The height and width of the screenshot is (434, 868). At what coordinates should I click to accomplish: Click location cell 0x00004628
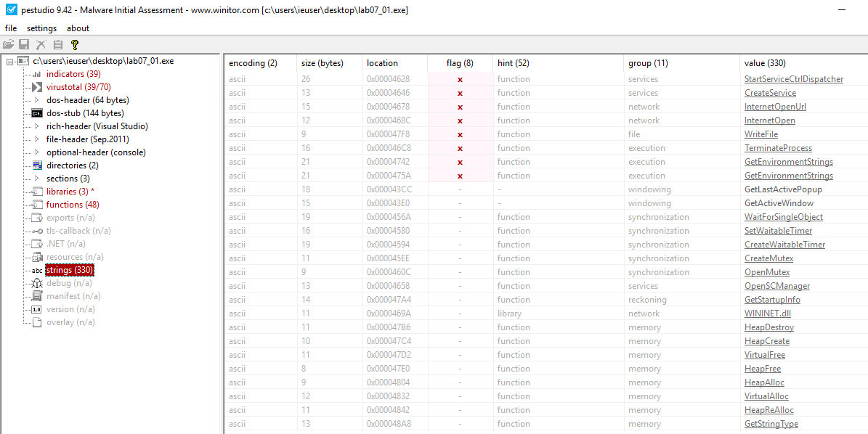389,79
